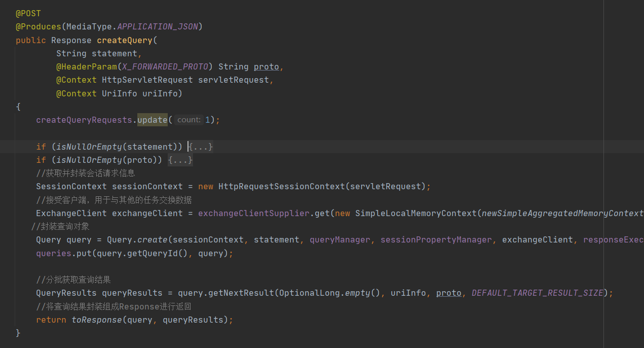This screenshot has height=348, width=644.
Task: Click the count: parameter hint
Action: click(189, 120)
